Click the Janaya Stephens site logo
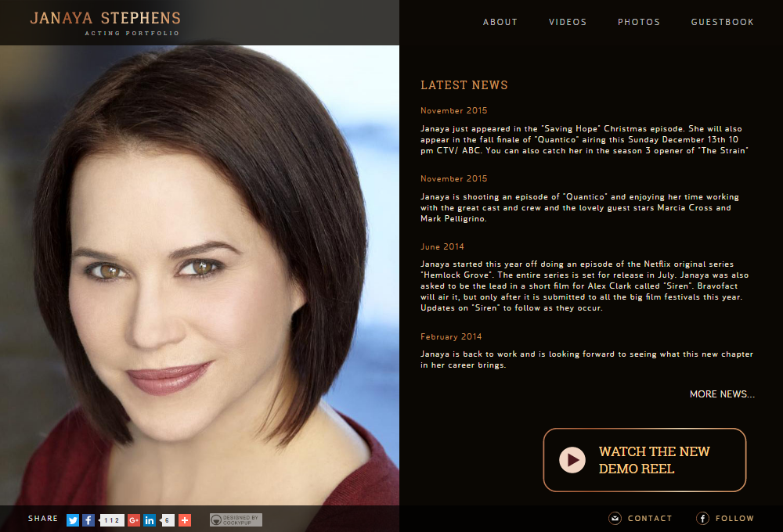This screenshot has width=783, height=532. tap(106, 23)
